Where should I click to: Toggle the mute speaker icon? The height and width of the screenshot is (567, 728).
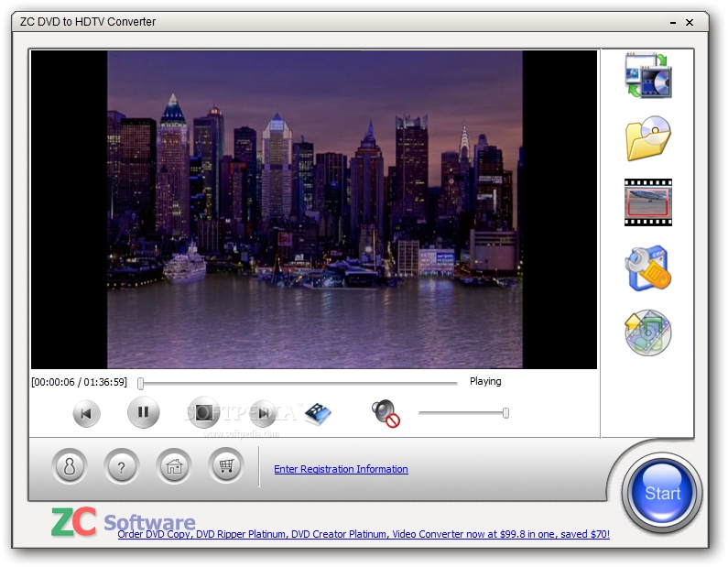(386, 413)
